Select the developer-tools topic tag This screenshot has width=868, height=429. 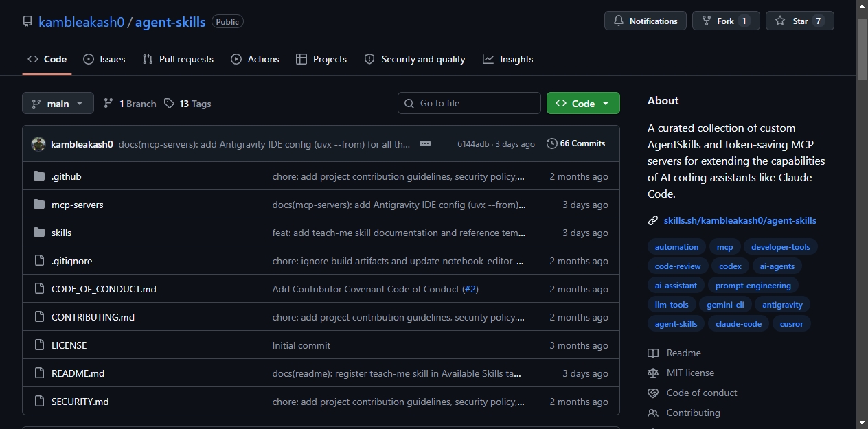pos(781,247)
